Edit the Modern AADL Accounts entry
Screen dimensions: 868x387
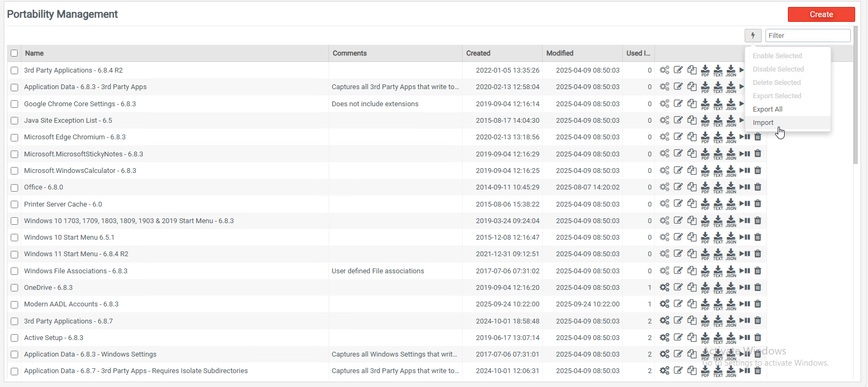point(678,304)
